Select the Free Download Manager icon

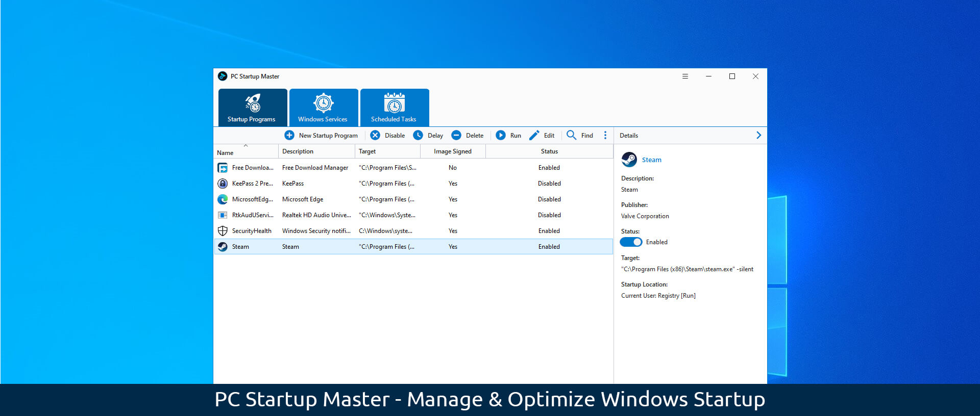pyautogui.click(x=223, y=168)
